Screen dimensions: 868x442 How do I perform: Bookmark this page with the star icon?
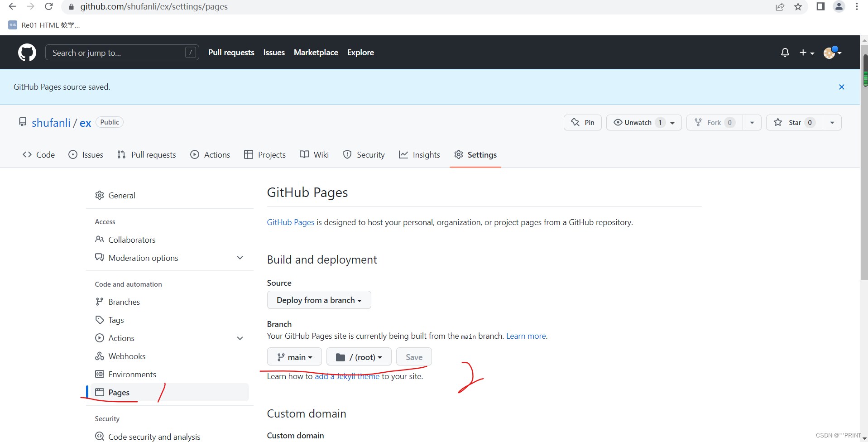pos(798,7)
